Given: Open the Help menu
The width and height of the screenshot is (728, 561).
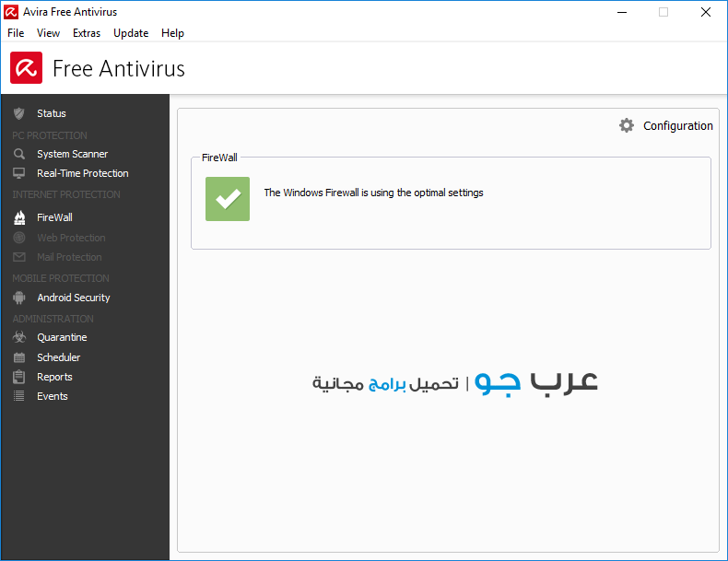Looking at the screenshot, I should point(172,33).
